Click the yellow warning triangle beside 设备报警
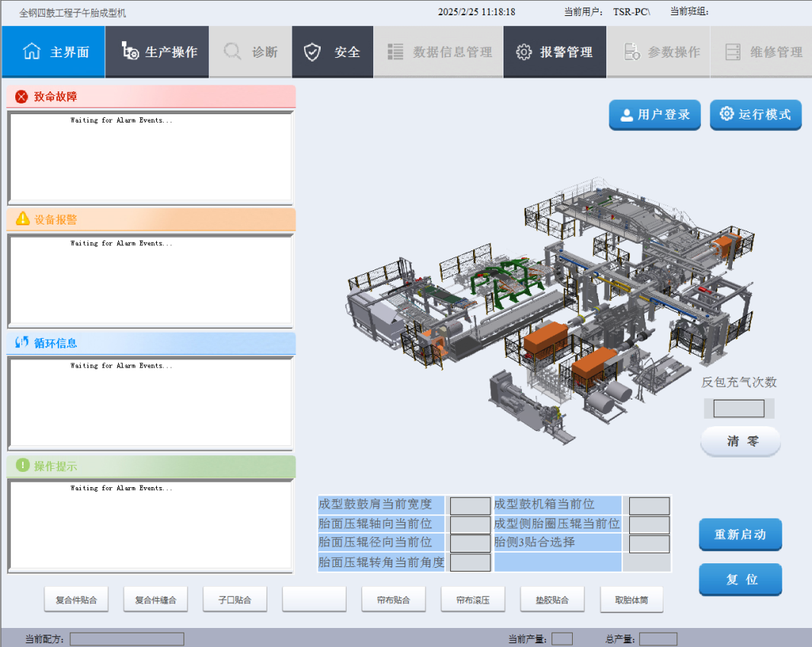Viewport: 812px width, 647px height. tap(23, 219)
